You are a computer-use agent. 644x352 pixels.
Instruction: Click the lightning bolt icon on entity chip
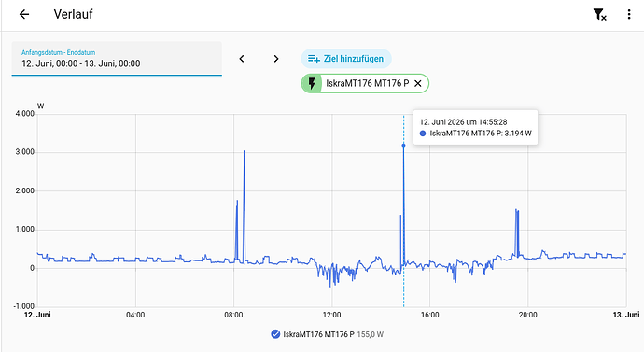pos(312,83)
